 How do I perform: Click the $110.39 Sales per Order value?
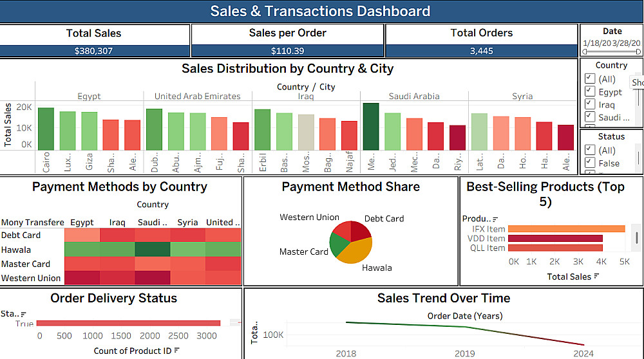point(287,51)
